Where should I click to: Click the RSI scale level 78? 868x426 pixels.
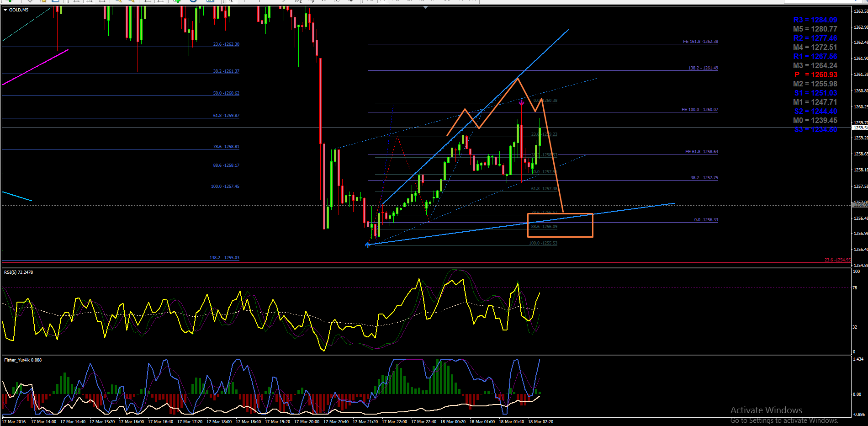[855, 288]
